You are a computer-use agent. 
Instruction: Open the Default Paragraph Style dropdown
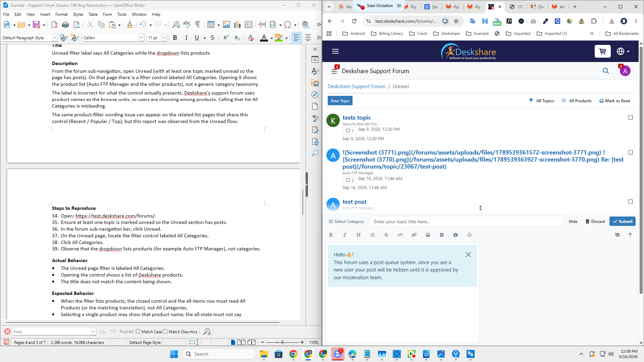coord(54,38)
